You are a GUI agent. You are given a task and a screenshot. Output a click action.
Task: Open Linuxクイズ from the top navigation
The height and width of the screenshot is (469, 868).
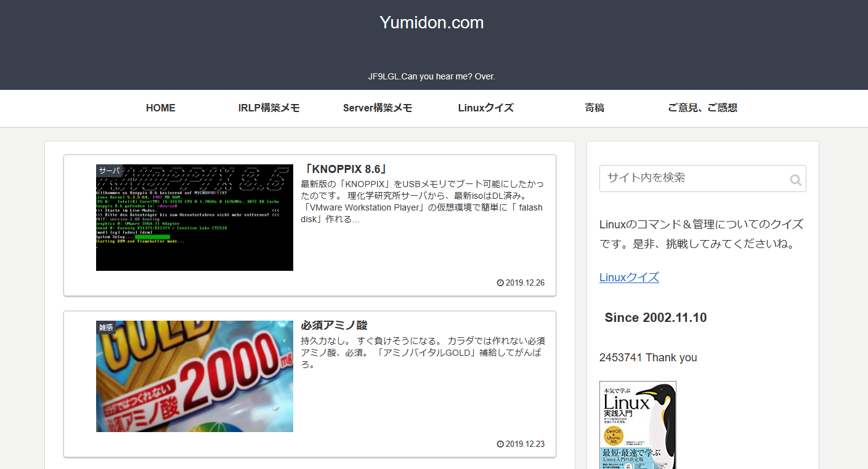tap(485, 108)
